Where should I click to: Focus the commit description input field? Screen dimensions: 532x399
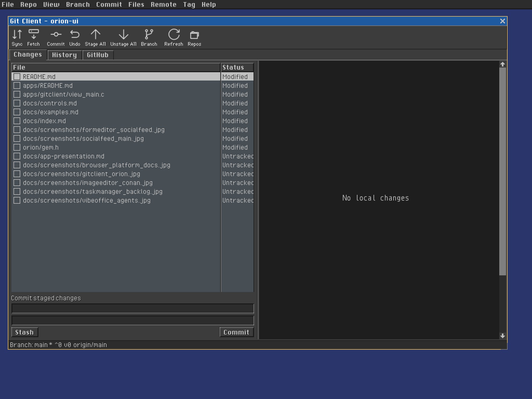(x=133, y=320)
